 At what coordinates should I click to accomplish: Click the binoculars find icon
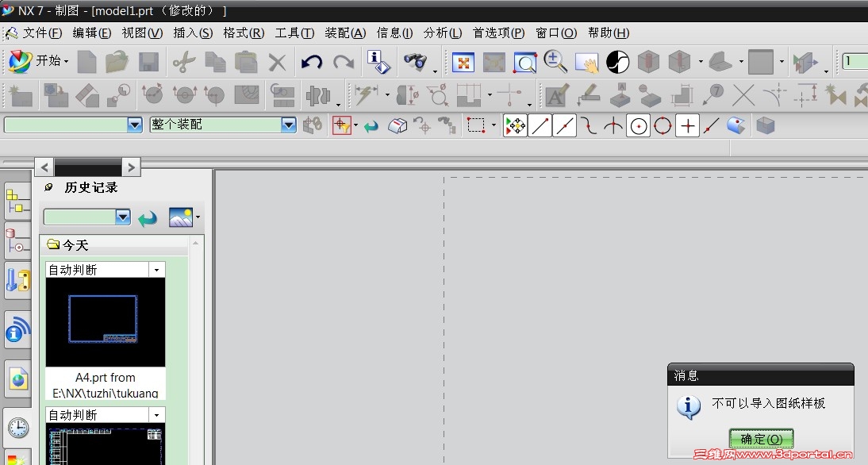coord(415,61)
